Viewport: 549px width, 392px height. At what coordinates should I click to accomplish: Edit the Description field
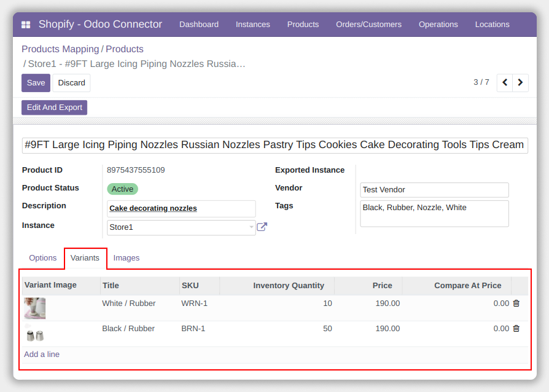pos(181,209)
